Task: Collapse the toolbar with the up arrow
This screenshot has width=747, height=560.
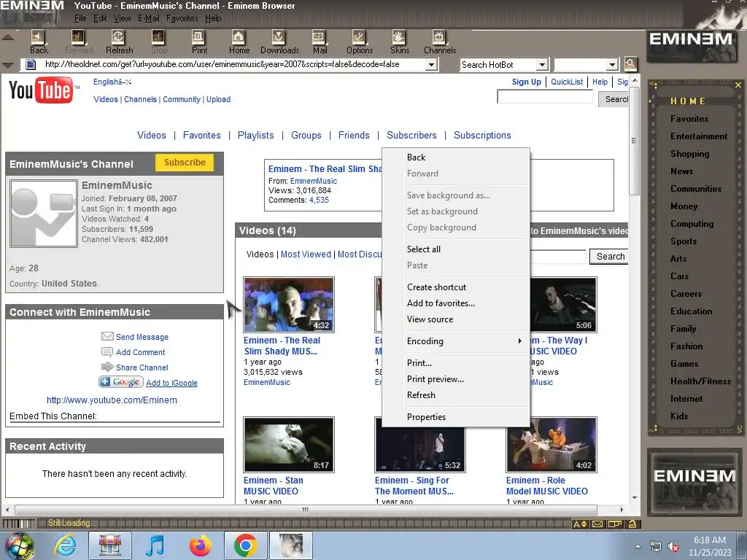Action: (x=8, y=37)
